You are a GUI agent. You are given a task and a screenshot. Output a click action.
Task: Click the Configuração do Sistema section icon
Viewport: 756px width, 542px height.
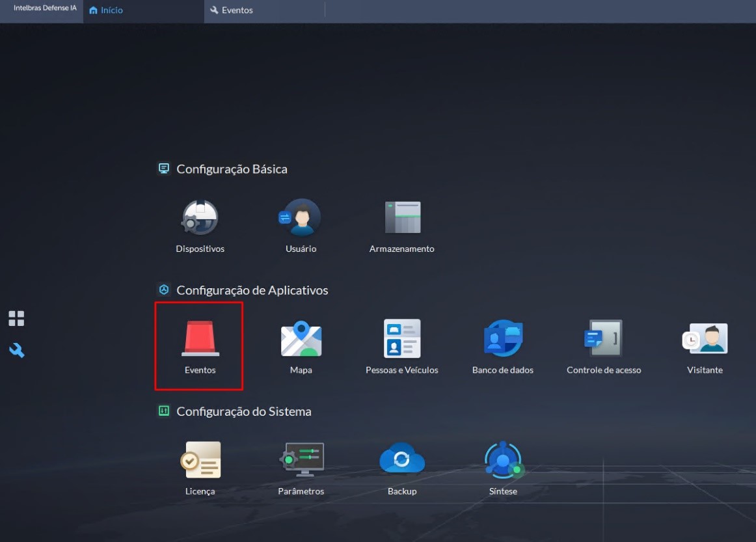(x=164, y=411)
